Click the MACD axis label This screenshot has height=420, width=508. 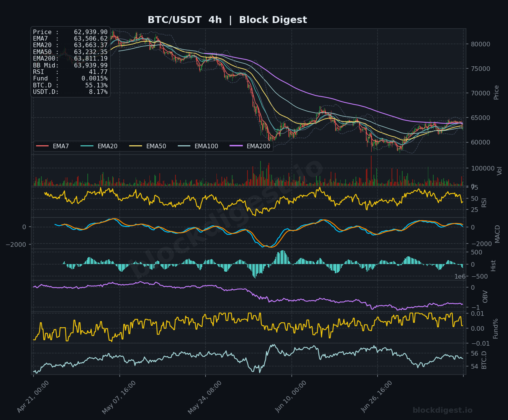coord(498,234)
